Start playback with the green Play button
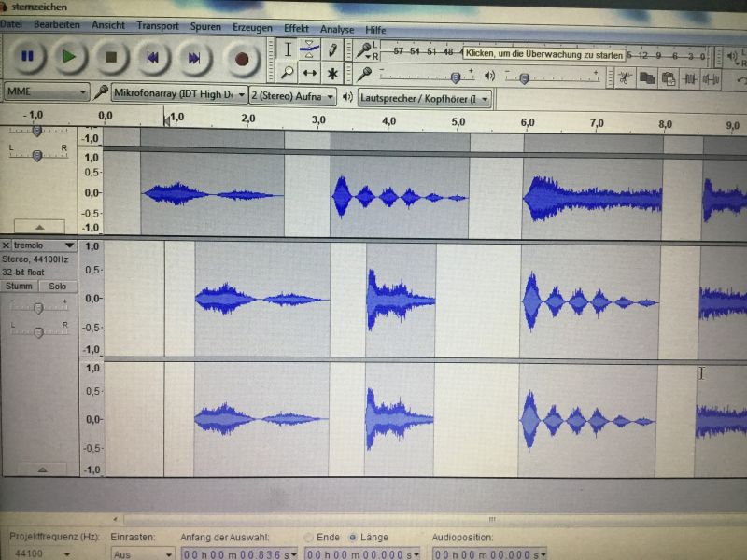The image size is (747, 560). 68,57
